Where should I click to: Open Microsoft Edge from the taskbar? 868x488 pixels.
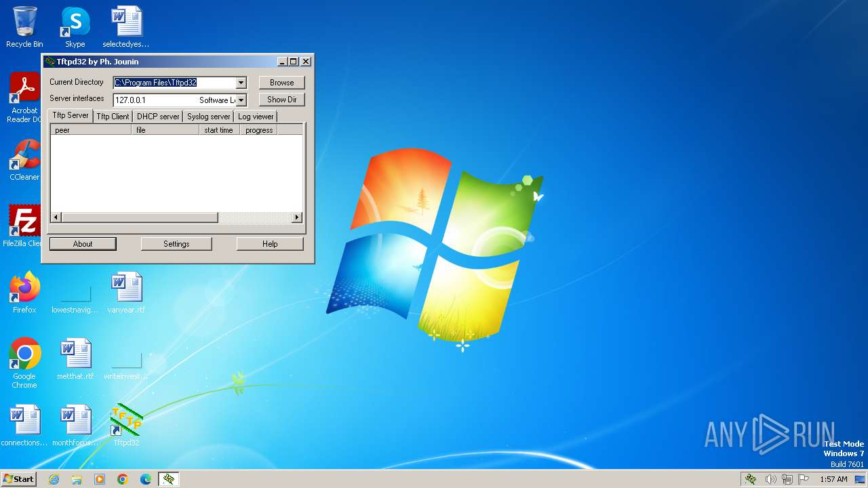(x=146, y=479)
